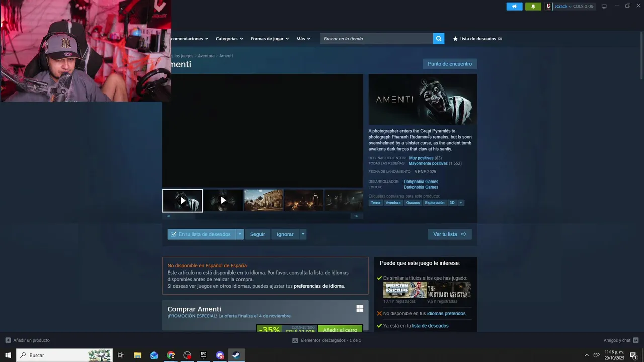Open 'idiomas preferidos' link
This screenshot has height=362, width=644.
pos(446,313)
